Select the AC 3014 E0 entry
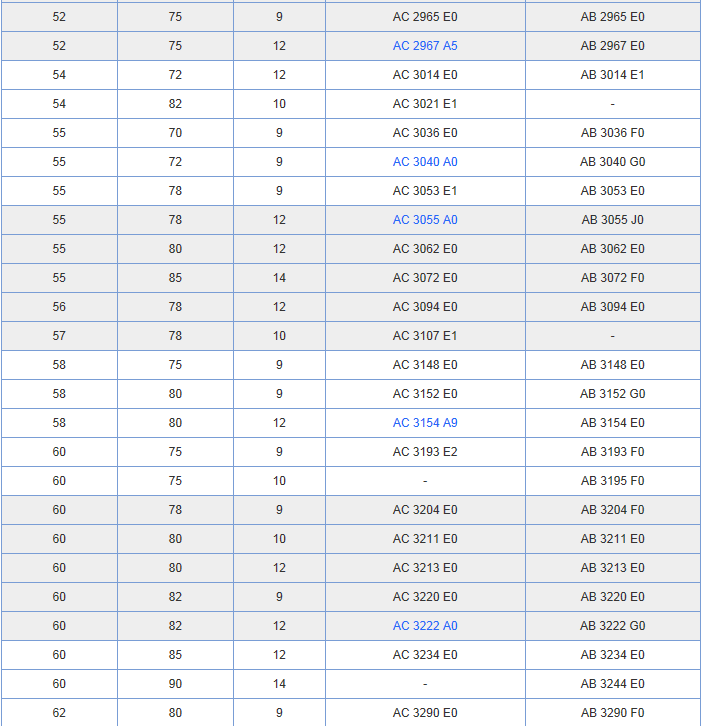The image size is (703, 726). [x=425, y=75]
